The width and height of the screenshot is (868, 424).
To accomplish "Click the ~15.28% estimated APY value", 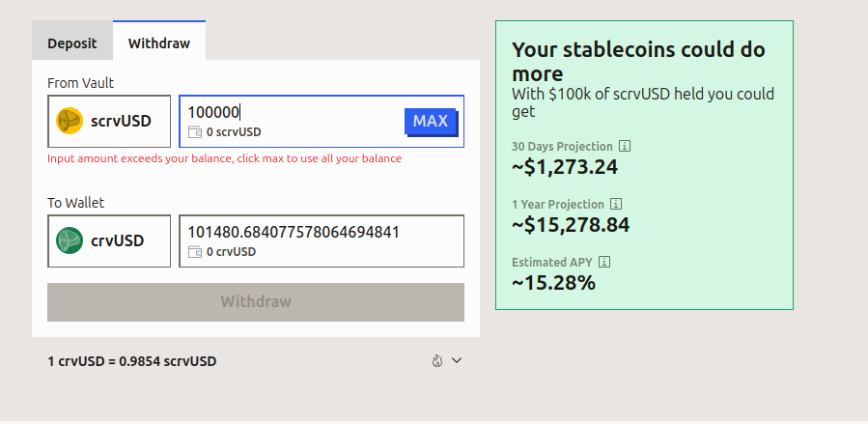I will tap(553, 283).
